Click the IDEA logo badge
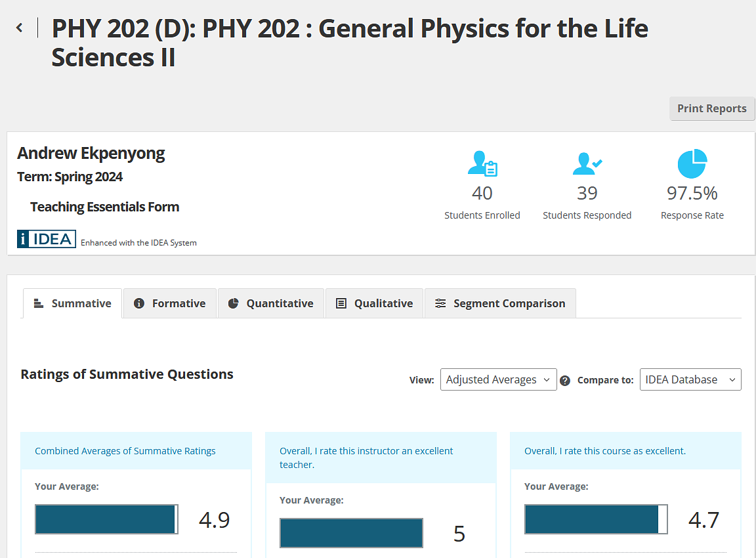Viewport: 756px width, 558px height. tap(47, 239)
